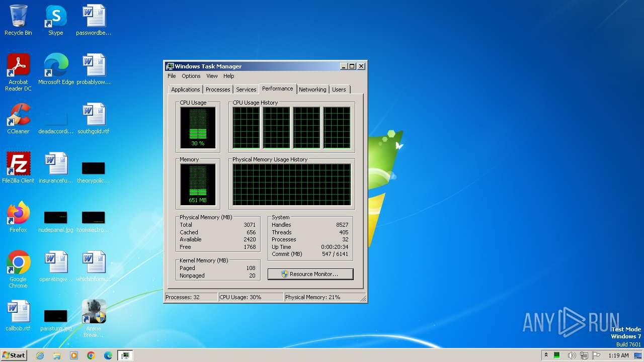This screenshot has height=362, width=644.
Task: Open Chrome from the taskbar
Action: pyautogui.click(x=91, y=355)
